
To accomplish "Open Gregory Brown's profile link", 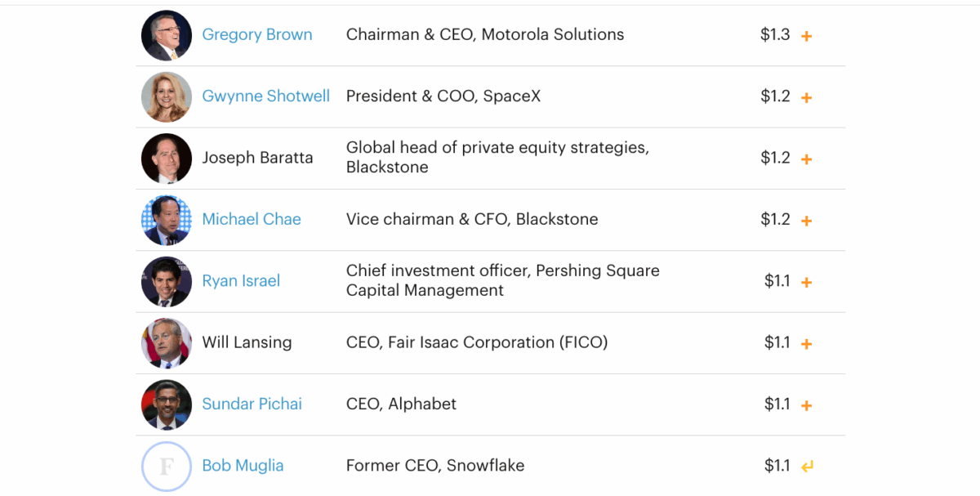I will pyautogui.click(x=257, y=35).
